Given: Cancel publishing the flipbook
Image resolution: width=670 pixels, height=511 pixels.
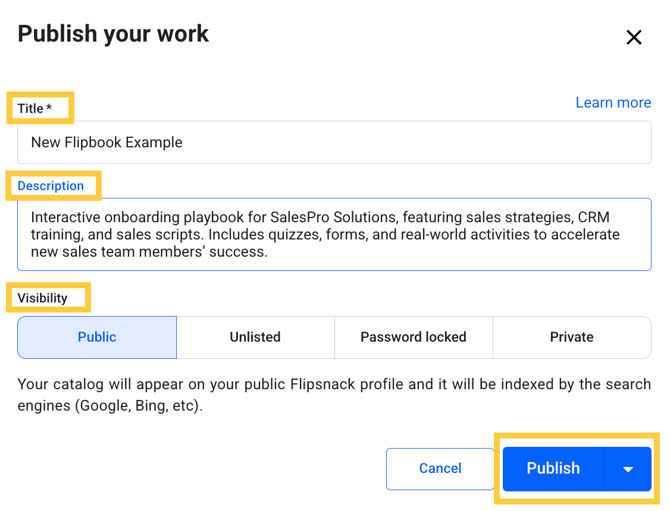Looking at the screenshot, I should click(440, 468).
